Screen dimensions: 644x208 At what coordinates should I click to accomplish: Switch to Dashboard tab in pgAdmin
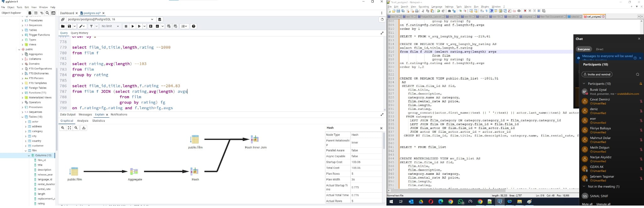[x=67, y=13]
